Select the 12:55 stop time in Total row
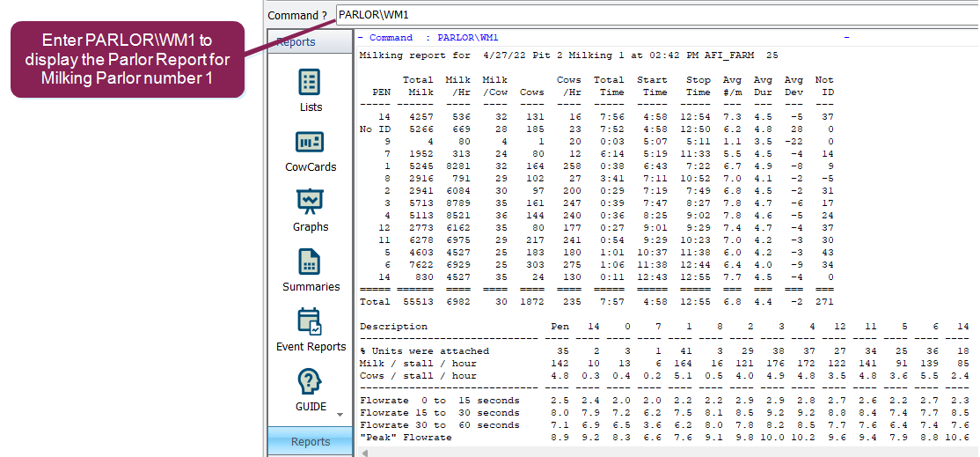980x457 pixels. coord(695,301)
